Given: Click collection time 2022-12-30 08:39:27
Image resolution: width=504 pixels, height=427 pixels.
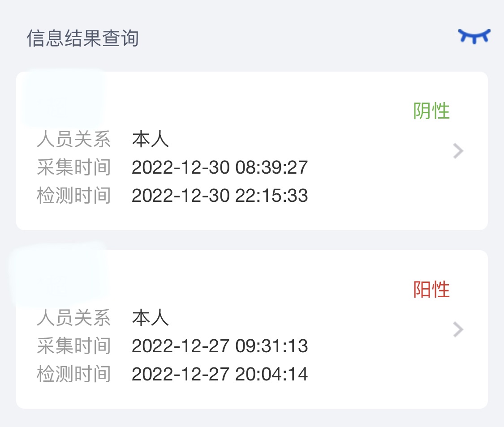Looking at the screenshot, I should pyautogui.click(x=220, y=167).
